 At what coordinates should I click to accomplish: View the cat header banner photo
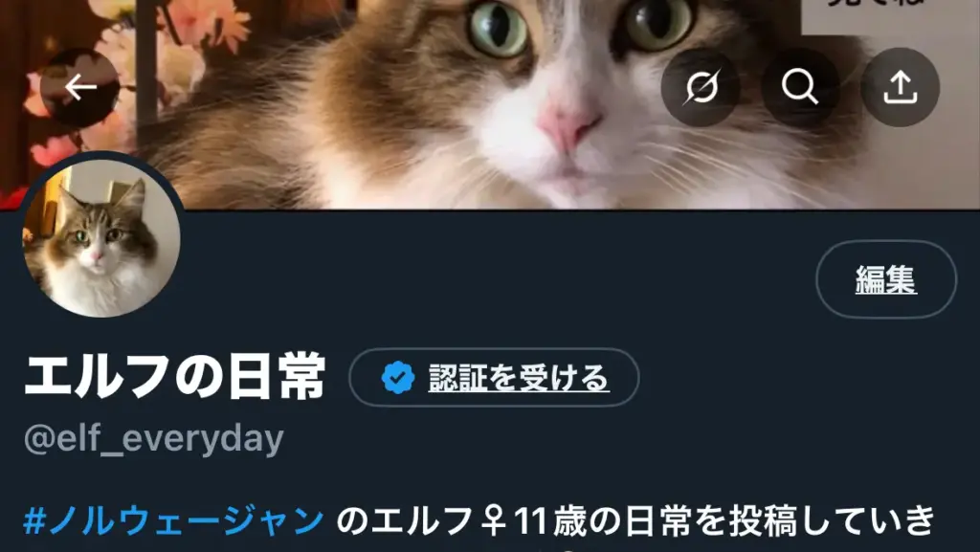click(x=490, y=104)
